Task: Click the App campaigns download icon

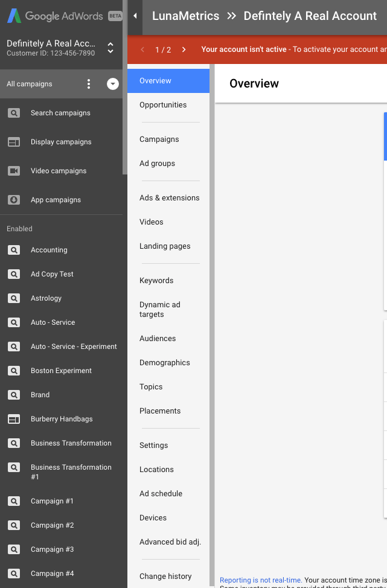Action: pos(14,200)
